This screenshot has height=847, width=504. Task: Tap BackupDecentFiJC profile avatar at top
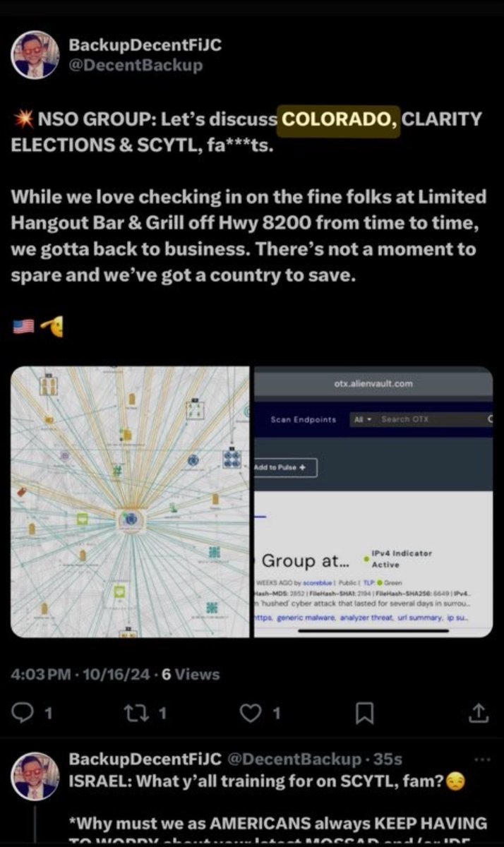[x=35, y=54]
